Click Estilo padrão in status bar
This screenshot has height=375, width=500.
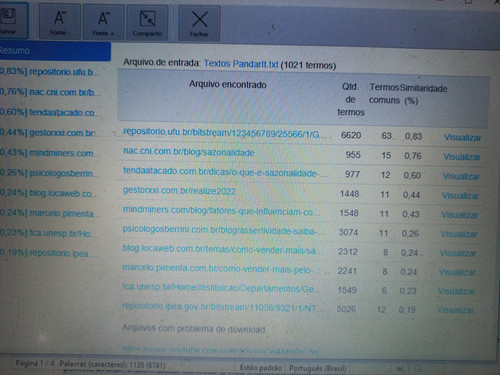261,368
